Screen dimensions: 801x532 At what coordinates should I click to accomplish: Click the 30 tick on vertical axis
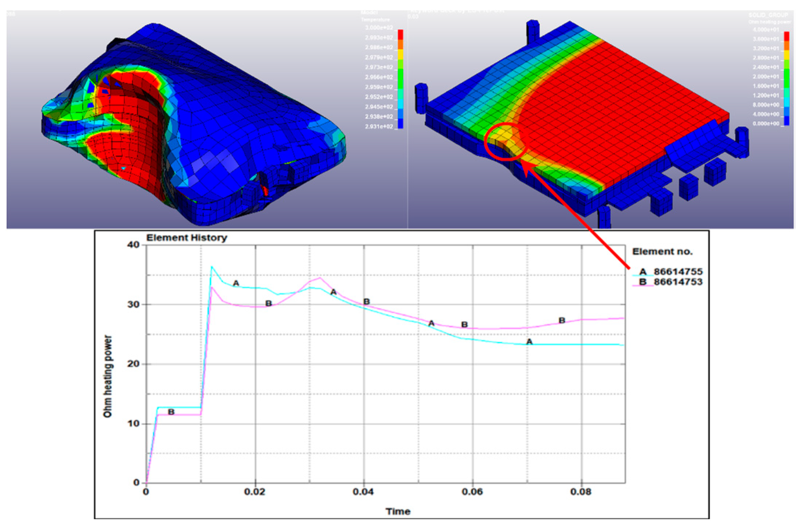(x=134, y=304)
